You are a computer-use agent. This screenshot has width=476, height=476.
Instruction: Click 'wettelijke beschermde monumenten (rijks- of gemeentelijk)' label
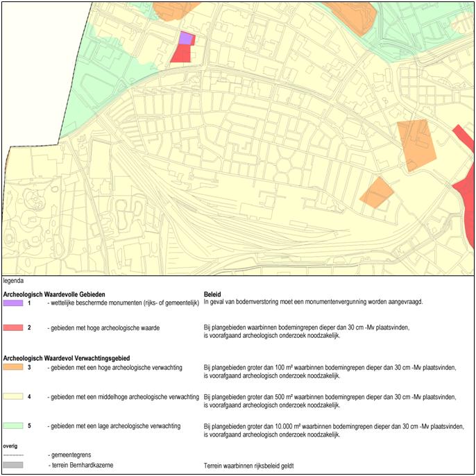[x=124, y=303]
